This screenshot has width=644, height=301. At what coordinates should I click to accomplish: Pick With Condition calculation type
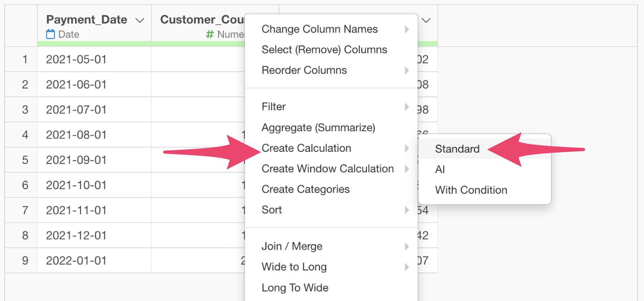[485, 190]
